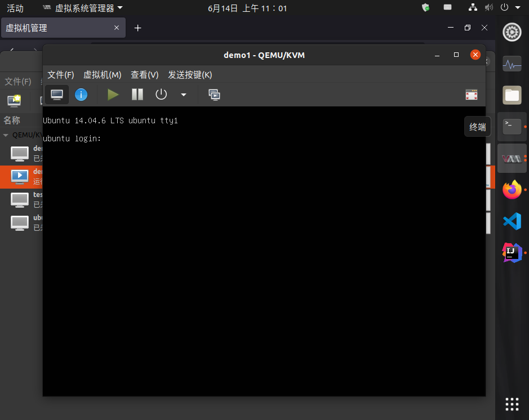Click the wired network status icon
Image resolution: width=529 pixels, height=420 pixels.
pyautogui.click(x=473, y=7)
